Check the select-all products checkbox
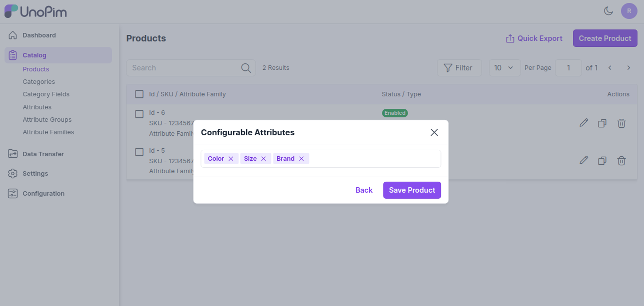Image resolution: width=644 pixels, height=306 pixels. (139, 94)
